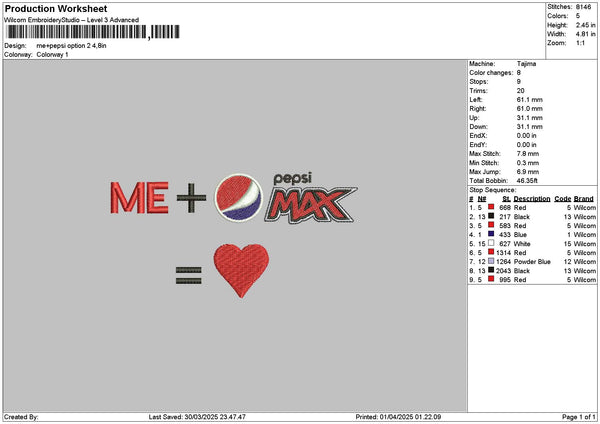Click the Stitches value '8146'
This screenshot has width=600, height=424.
[584, 7]
